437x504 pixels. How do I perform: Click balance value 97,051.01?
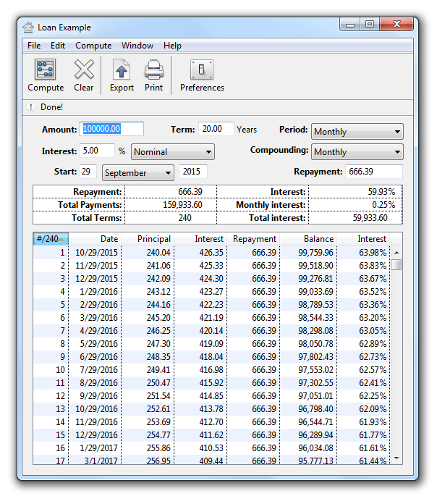(x=315, y=395)
